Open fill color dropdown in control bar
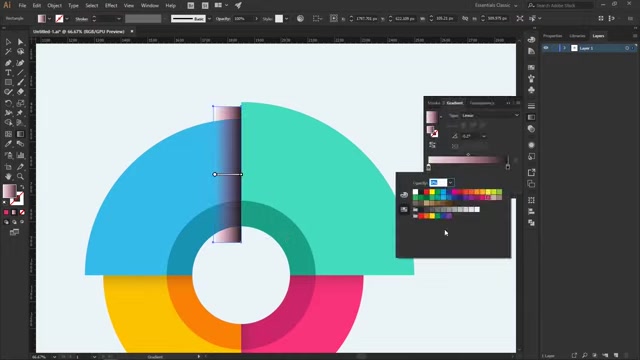The image size is (640, 360). point(49,19)
